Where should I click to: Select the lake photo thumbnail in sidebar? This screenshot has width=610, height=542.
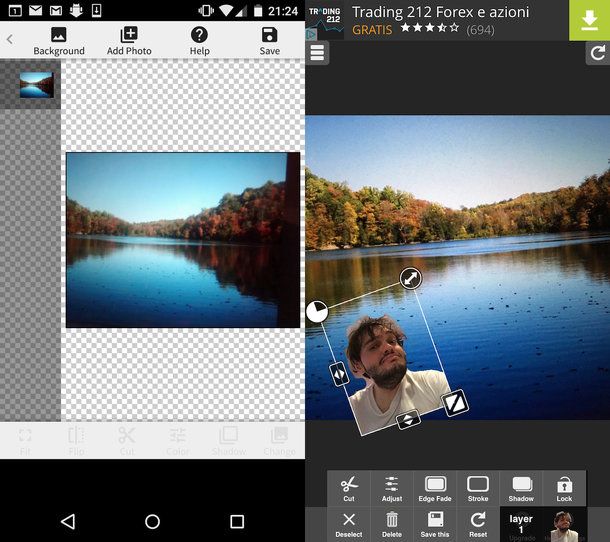37,84
